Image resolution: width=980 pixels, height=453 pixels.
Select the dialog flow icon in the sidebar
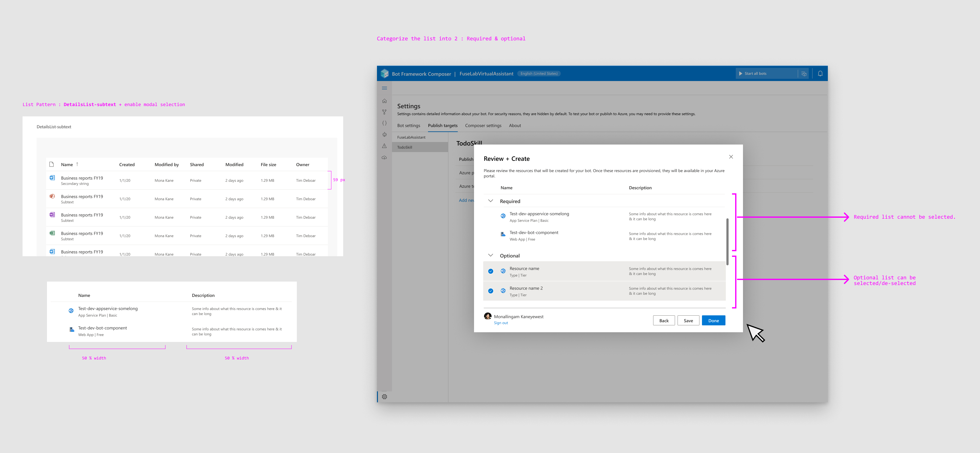pyautogui.click(x=384, y=112)
